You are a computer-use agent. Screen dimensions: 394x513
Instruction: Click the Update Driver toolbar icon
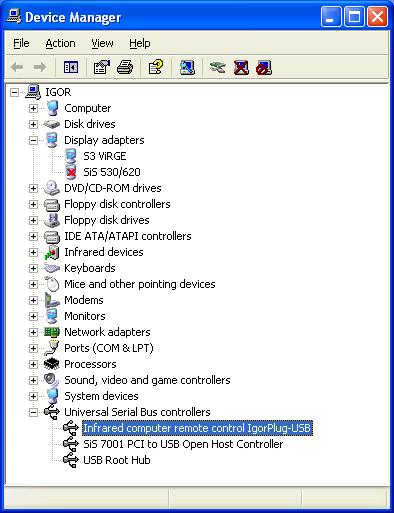click(218, 68)
